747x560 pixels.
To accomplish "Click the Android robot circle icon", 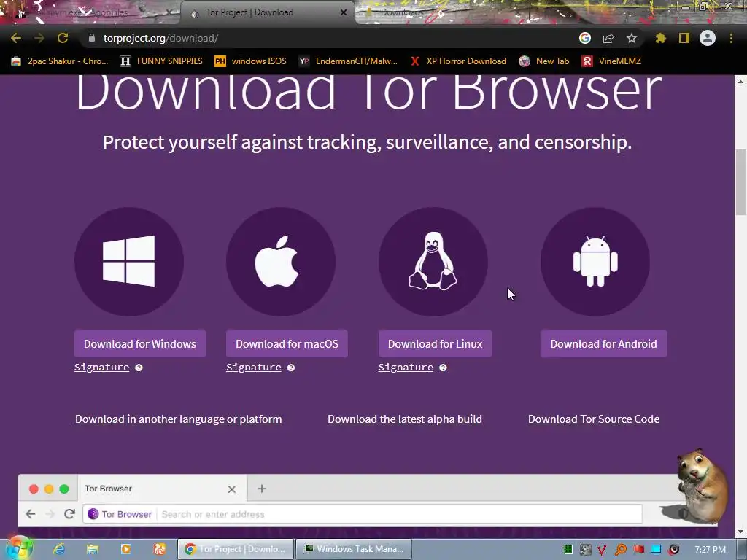I will (x=595, y=262).
